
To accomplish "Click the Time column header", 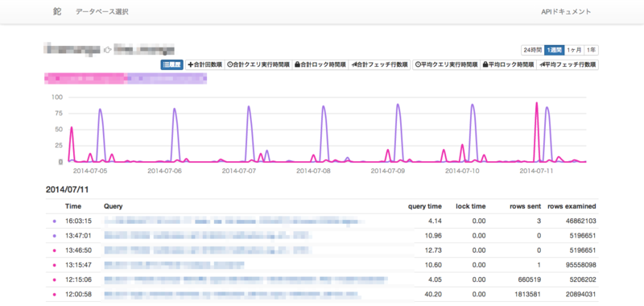I will coord(73,206).
